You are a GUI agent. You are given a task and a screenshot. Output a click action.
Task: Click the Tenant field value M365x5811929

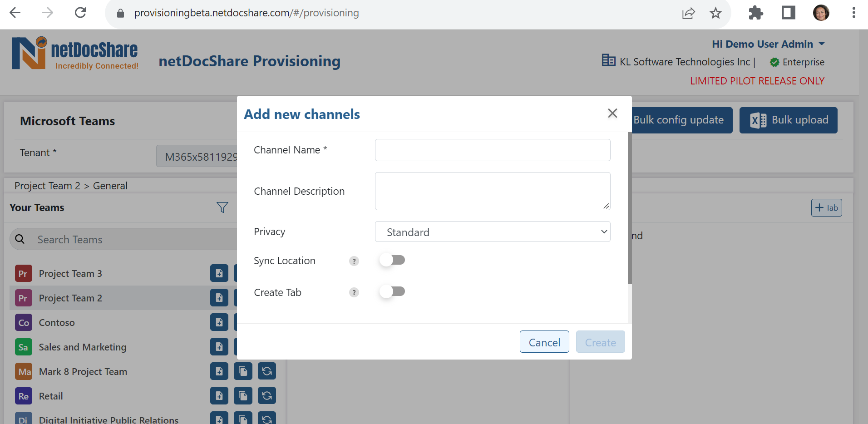click(197, 157)
